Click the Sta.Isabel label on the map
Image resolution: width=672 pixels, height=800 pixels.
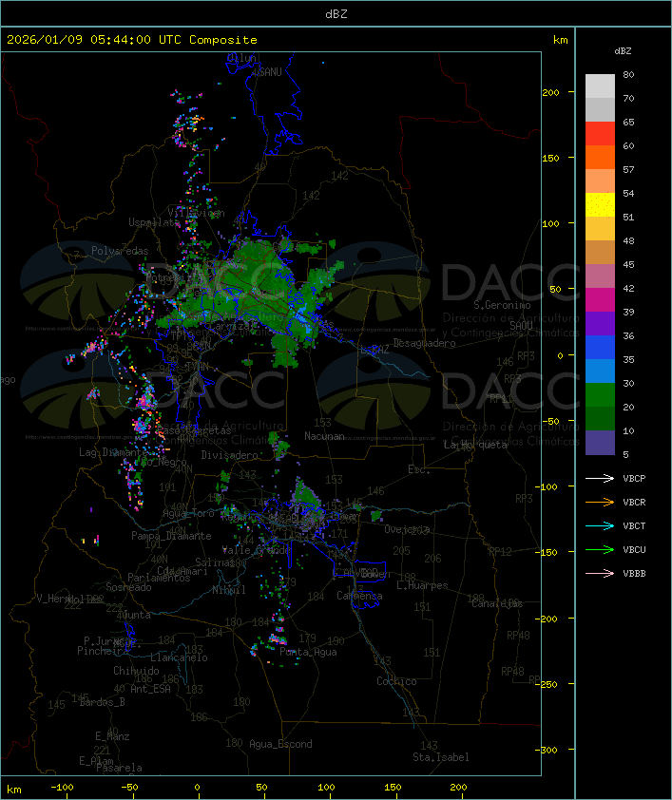440,757
